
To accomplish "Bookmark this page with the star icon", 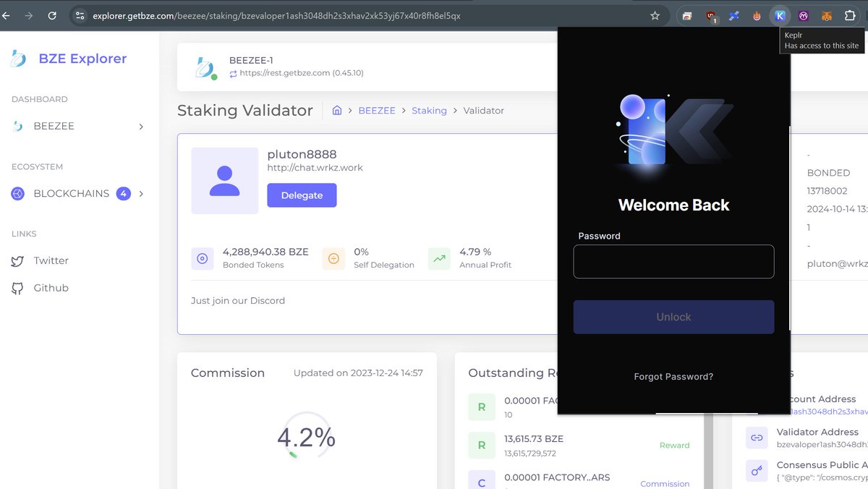I will [655, 15].
